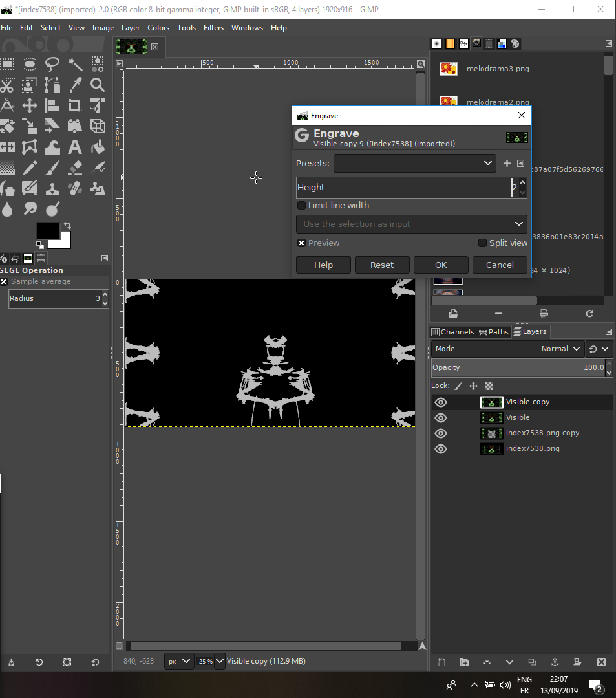The width and height of the screenshot is (616, 698).
Task: Create a new layer from Layers panel
Action: pos(441,662)
